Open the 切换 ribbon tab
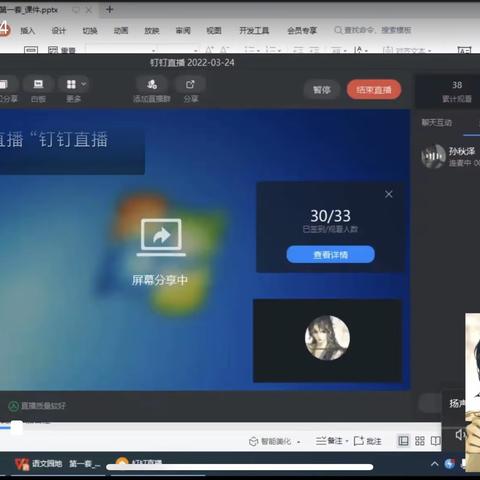Screen dimensions: 480x480 coord(90,31)
